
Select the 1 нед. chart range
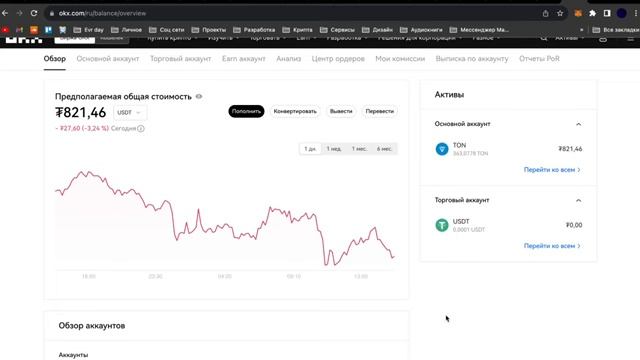coord(334,149)
